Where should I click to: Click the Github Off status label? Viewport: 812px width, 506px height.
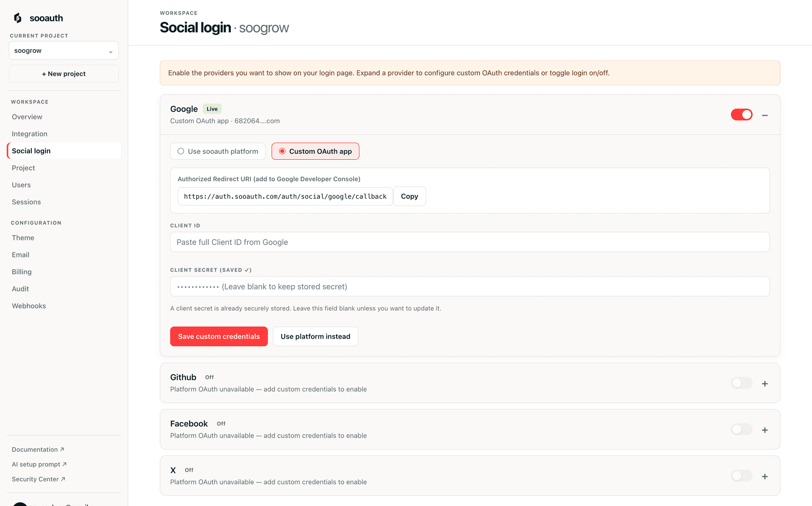pyautogui.click(x=209, y=377)
